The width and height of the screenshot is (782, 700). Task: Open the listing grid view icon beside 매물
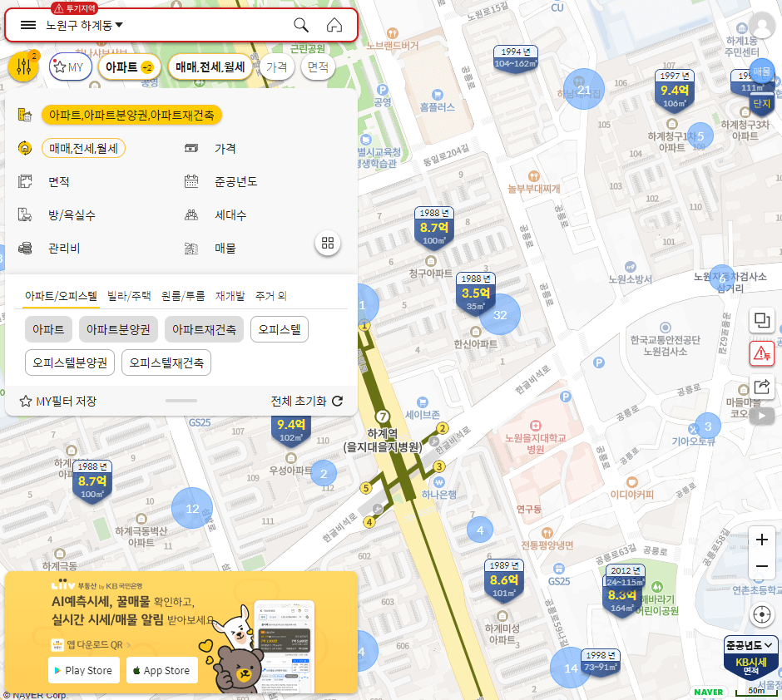[328, 244]
